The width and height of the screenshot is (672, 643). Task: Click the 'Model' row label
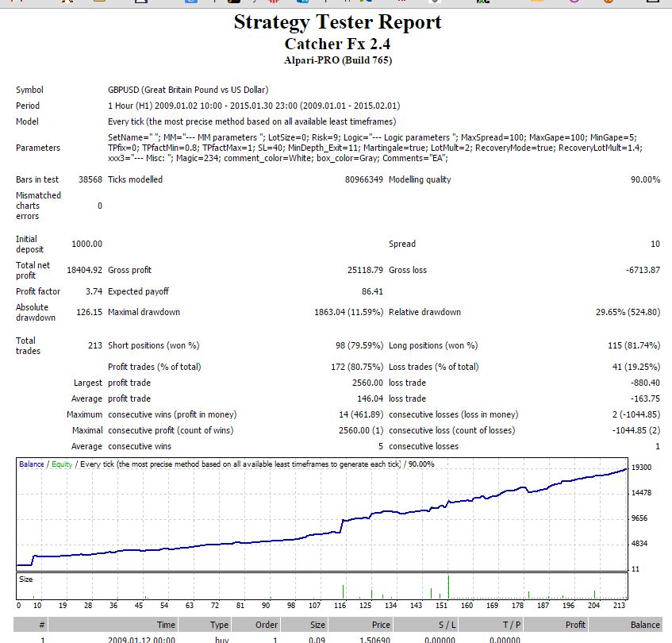[x=27, y=121]
